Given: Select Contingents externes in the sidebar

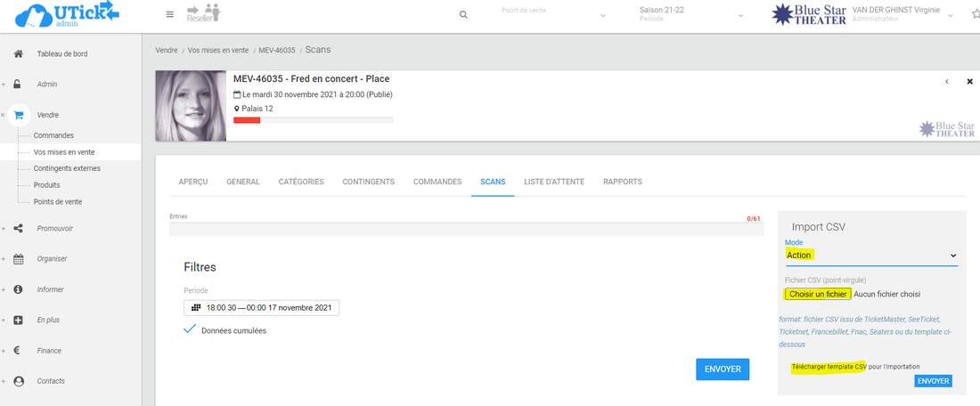Looking at the screenshot, I should [67, 168].
